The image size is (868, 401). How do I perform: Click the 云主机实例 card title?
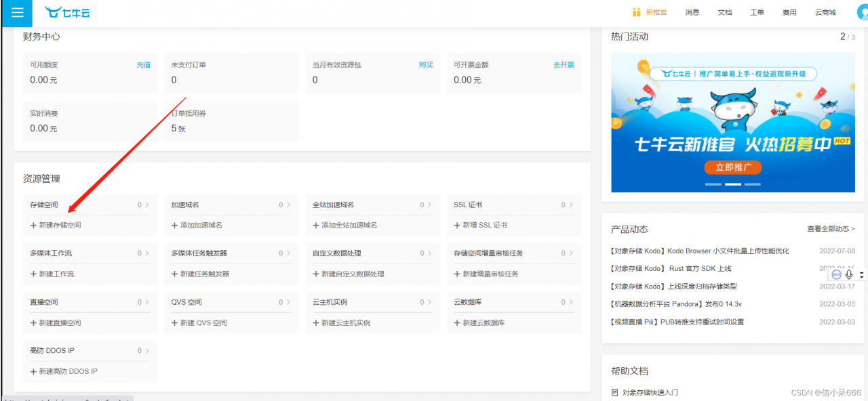pyautogui.click(x=330, y=302)
